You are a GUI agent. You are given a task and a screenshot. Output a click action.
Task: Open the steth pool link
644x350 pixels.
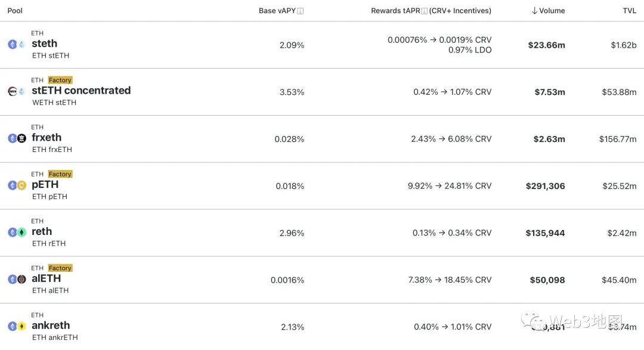[45, 44]
